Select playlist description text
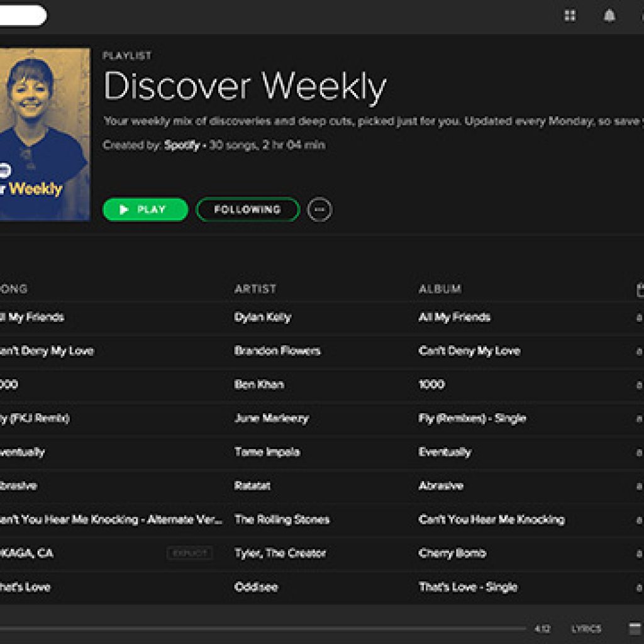Image resolution: width=644 pixels, height=644 pixels. 374,121
